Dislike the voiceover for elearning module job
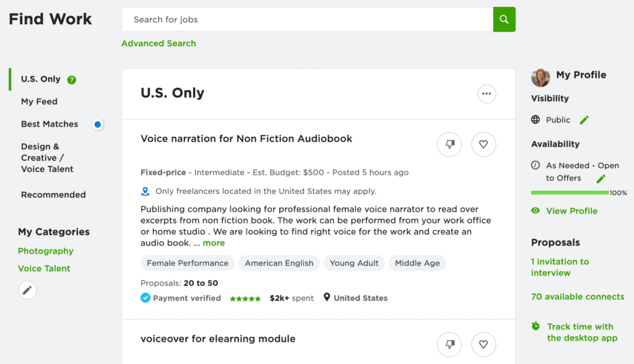 click(x=449, y=344)
